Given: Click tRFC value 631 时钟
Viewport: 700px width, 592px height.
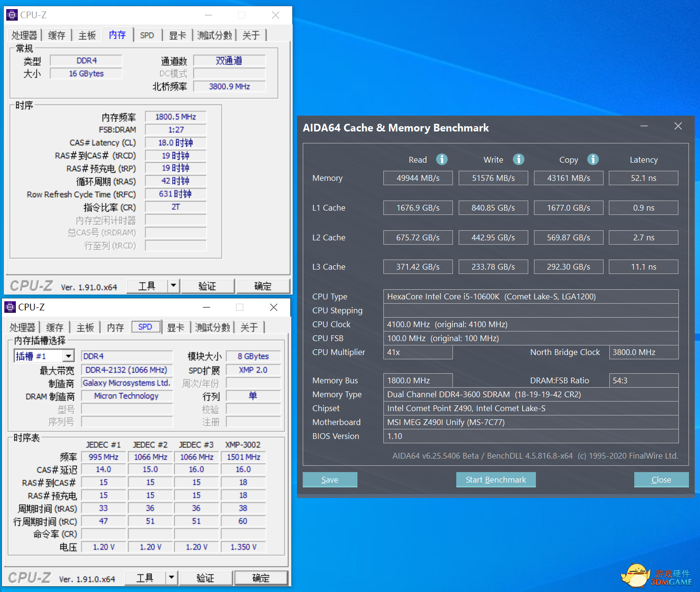Looking at the screenshot, I should (176, 194).
